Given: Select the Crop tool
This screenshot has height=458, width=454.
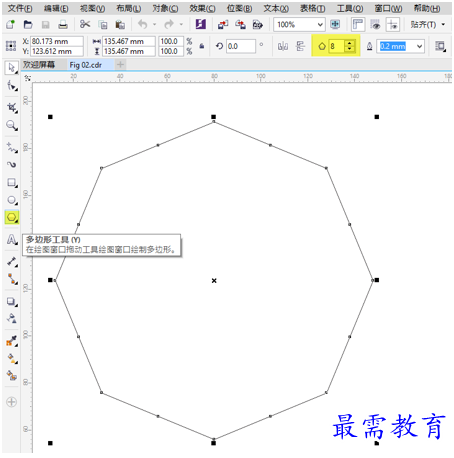Looking at the screenshot, I should [x=12, y=107].
